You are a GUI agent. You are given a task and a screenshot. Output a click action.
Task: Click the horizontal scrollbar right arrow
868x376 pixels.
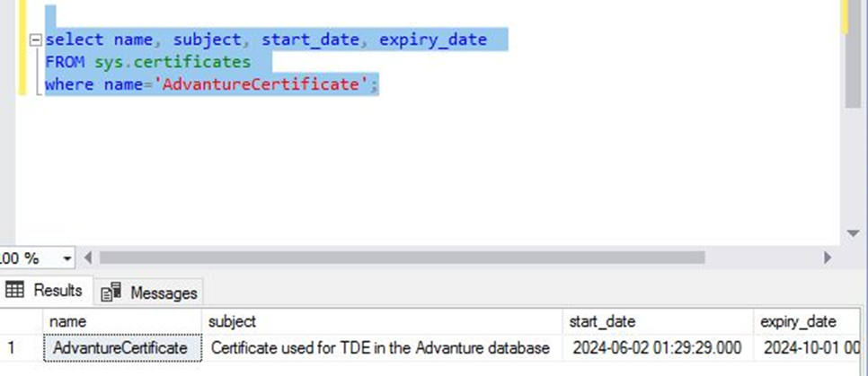coord(827,258)
